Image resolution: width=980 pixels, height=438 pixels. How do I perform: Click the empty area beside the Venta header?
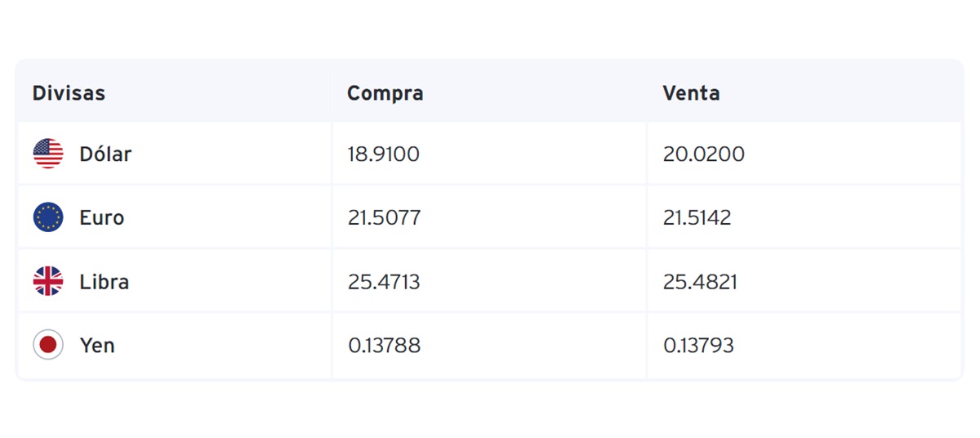(x=841, y=93)
